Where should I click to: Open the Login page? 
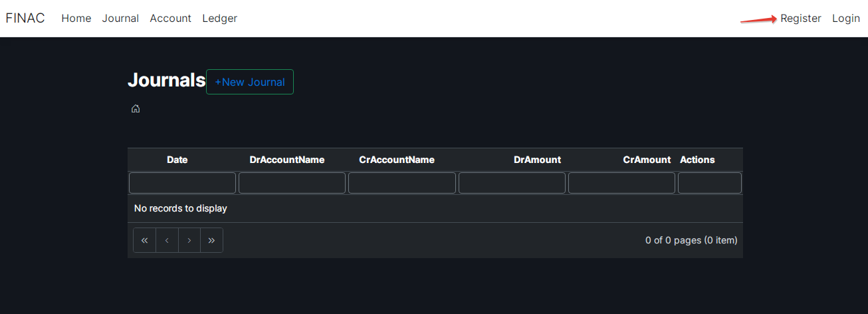tap(845, 18)
